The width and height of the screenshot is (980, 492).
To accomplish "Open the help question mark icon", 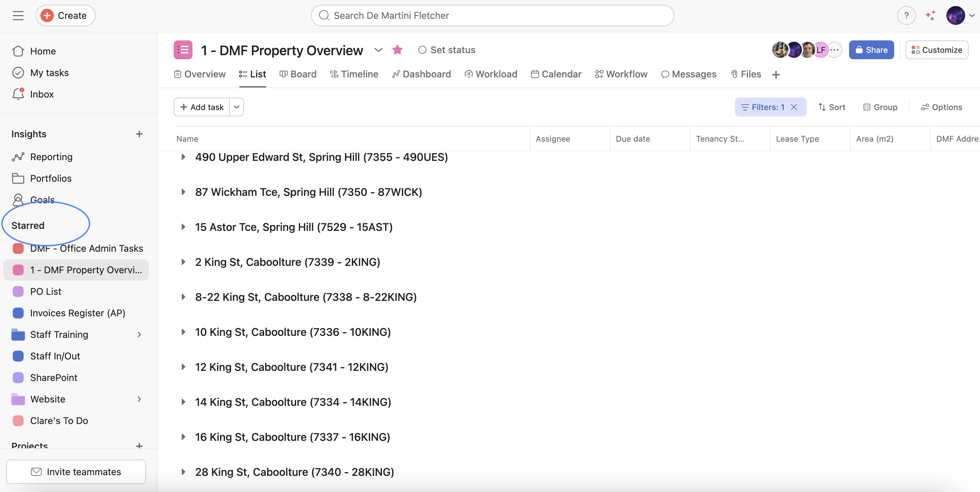I will pyautogui.click(x=906, y=15).
